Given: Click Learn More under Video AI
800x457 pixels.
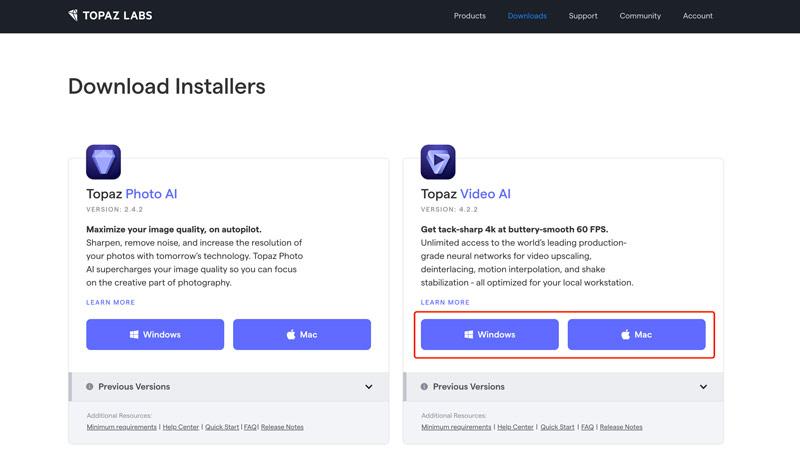Looking at the screenshot, I should click(x=445, y=302).
